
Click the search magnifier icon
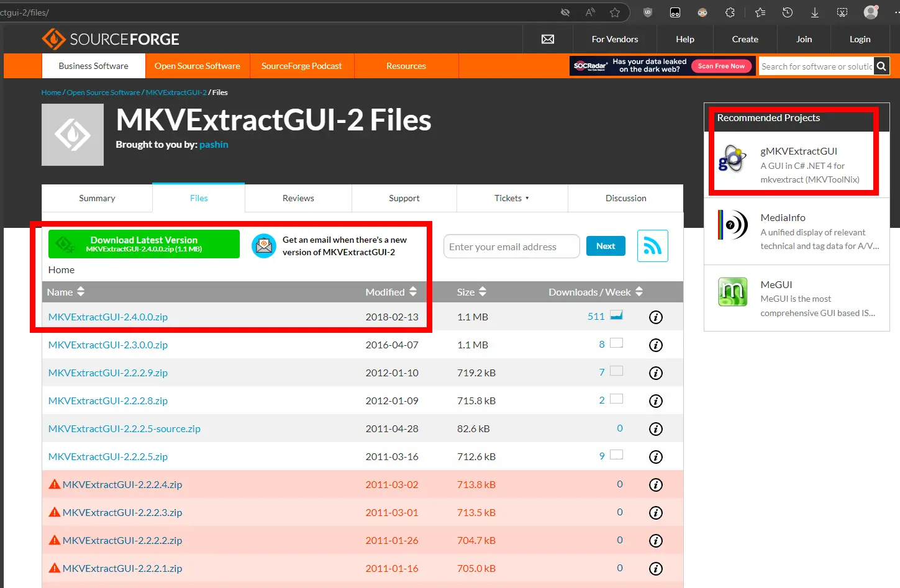tap(881, 66)
